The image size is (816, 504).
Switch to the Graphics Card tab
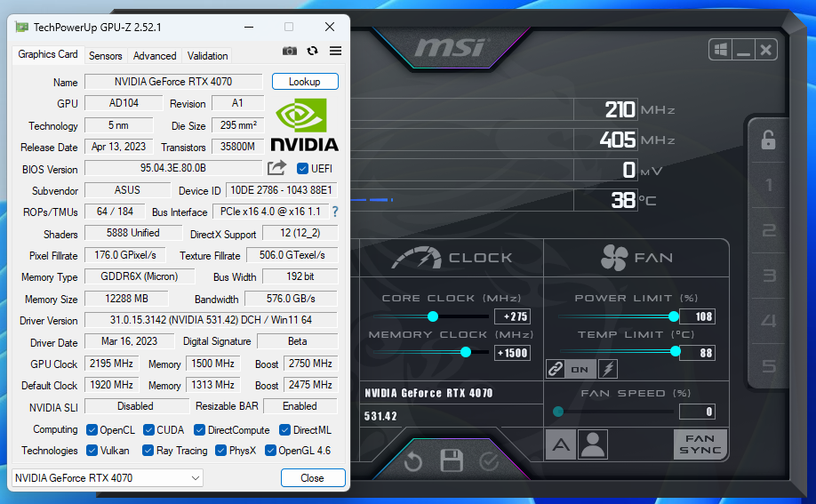pyautogui.click(x=48, y=54)
